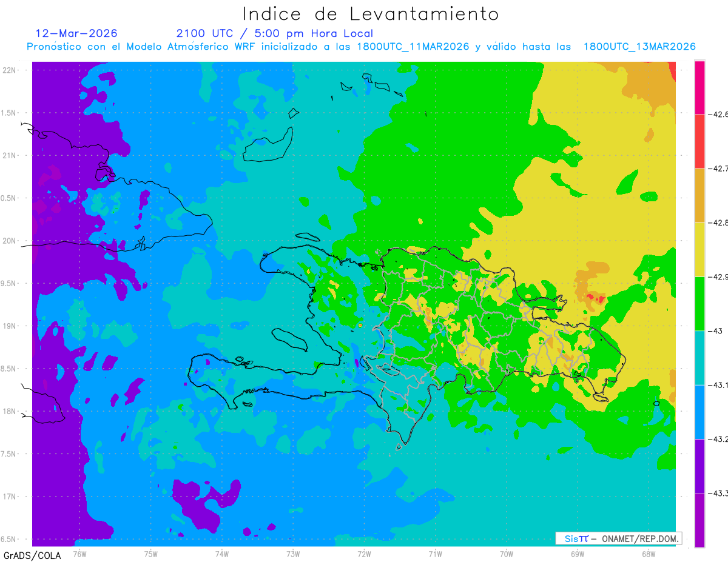Click the longitude label "70W"
This screenshot has width=728, height=562.
click(507, 554)
